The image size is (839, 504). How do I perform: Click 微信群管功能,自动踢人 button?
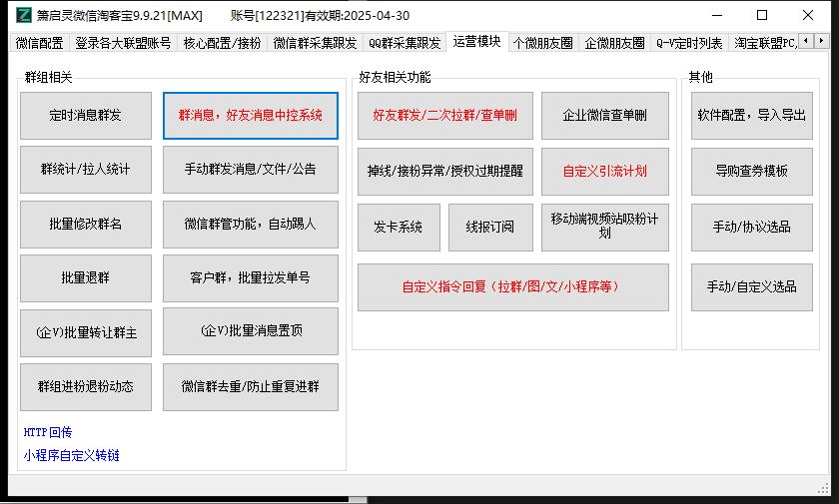tap(251, 224)
